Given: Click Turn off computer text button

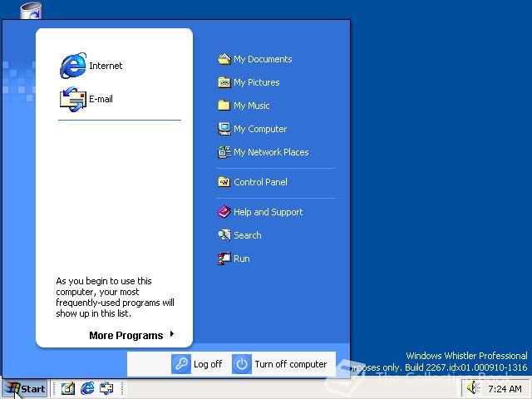Looking at the screenshot, I should 291,364.
